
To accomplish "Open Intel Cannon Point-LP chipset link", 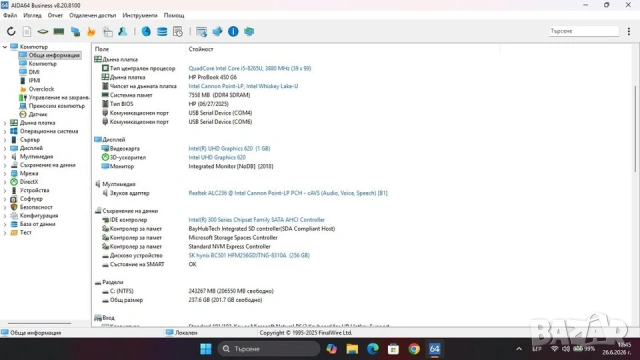I will coord(243,86).
